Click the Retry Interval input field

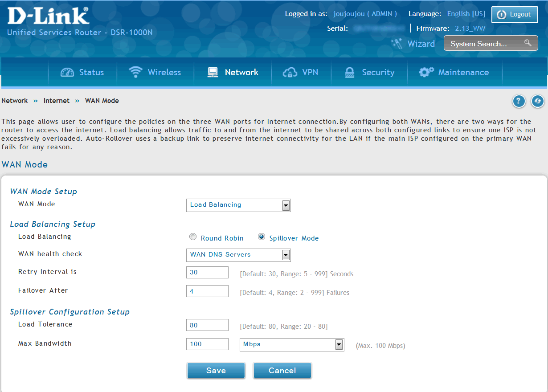click(207, 273)
